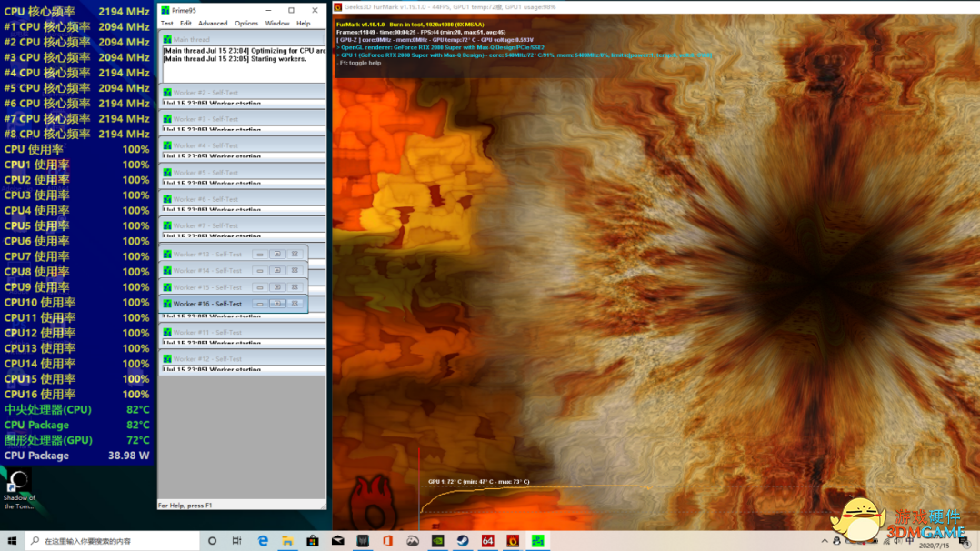Open the Window menu in Prime95
The width and height of the screenshot is (980, 551).
(277, 24)
